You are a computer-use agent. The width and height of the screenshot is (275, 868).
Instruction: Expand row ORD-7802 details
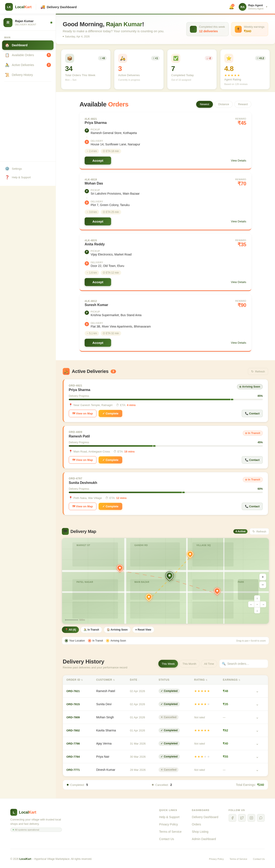click(257, 731)
